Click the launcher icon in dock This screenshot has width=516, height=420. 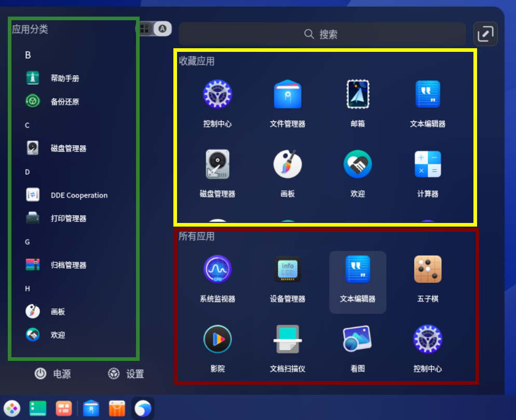click(x=12, y=409)
